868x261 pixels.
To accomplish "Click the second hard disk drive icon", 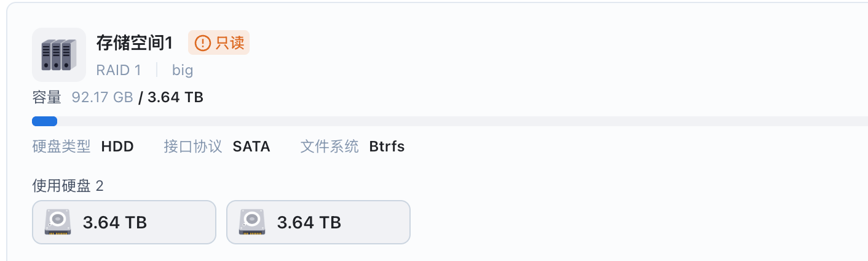I will pos(252,222).
